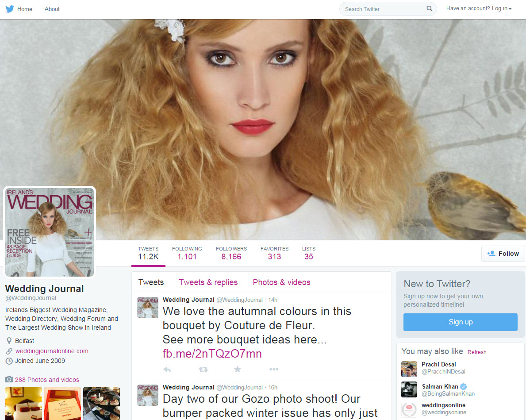
Task: Open the hotel bedroom photo thumbnail
Action: 23,404
